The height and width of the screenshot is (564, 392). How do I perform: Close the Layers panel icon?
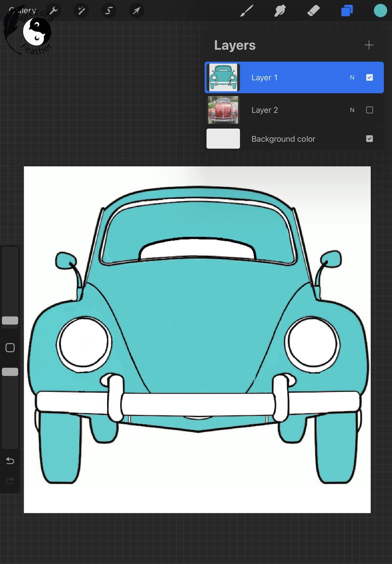(347, 11)
